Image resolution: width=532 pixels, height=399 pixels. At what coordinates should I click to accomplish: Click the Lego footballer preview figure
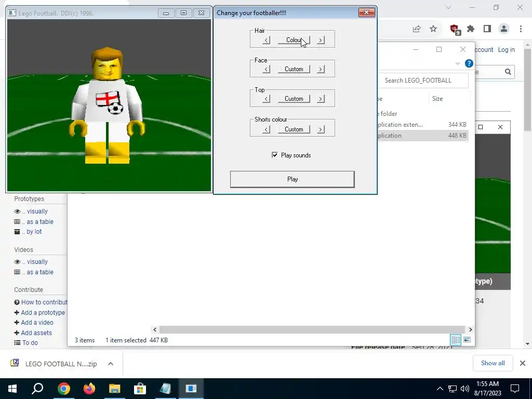108,105
